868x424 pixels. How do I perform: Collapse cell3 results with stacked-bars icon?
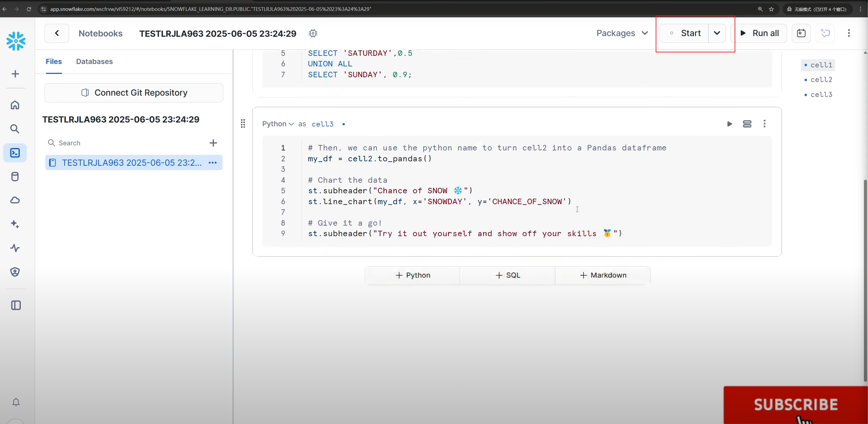coord(747,124)
